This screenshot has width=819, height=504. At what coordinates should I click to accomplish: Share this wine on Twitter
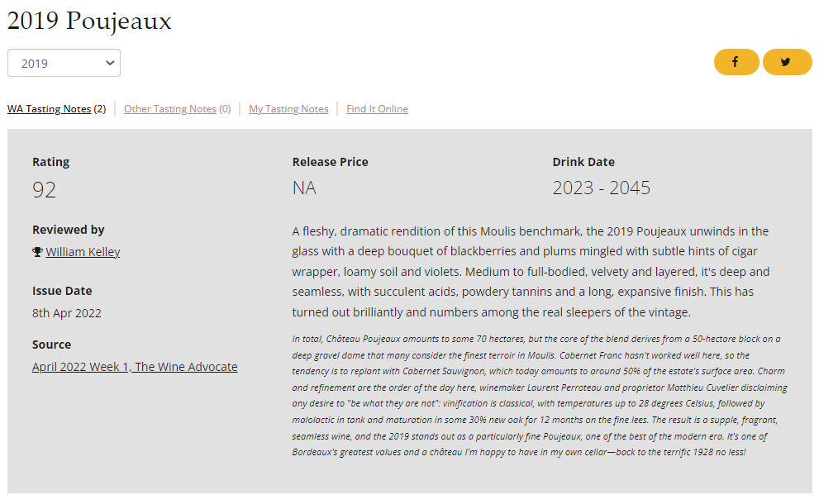786,63
